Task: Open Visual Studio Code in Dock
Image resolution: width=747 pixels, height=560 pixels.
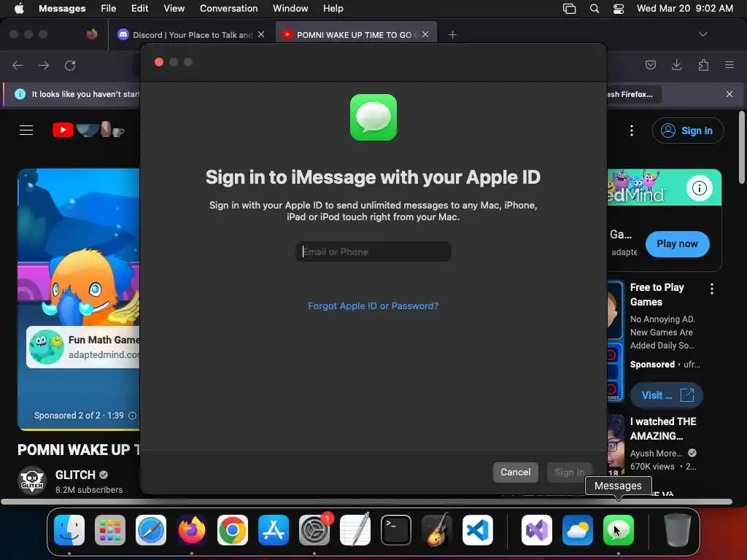Action: click(x=478, y=529)
